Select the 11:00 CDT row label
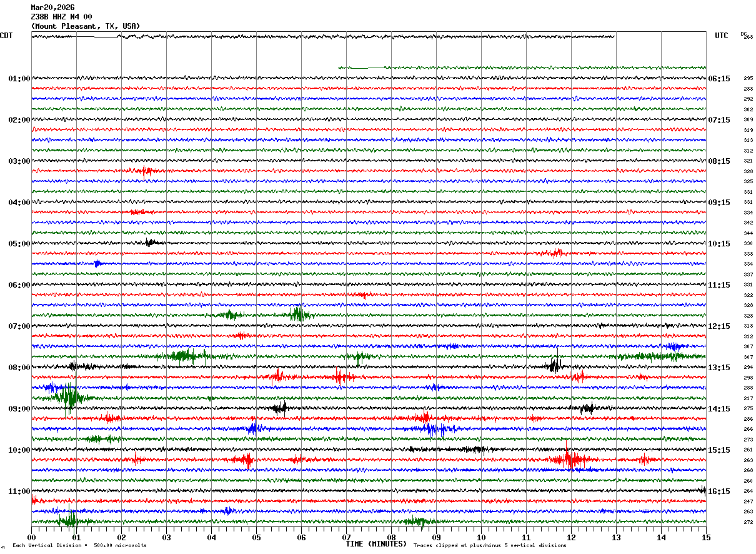756x554 pixels. 19,491
